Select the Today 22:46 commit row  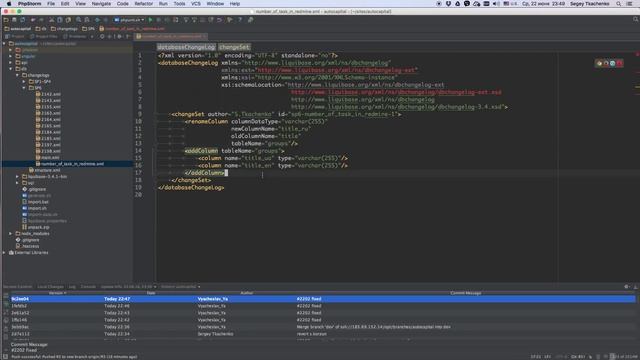[322, 306]
